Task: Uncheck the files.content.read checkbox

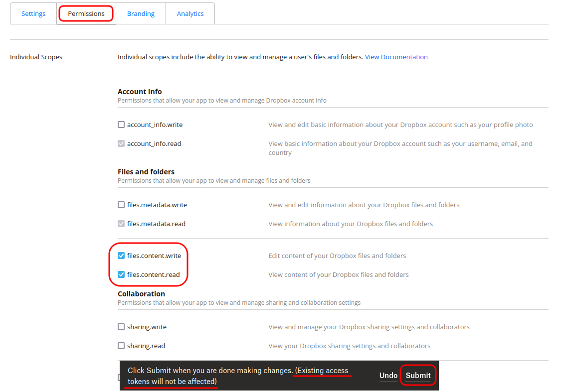Action: coord(121,274)
